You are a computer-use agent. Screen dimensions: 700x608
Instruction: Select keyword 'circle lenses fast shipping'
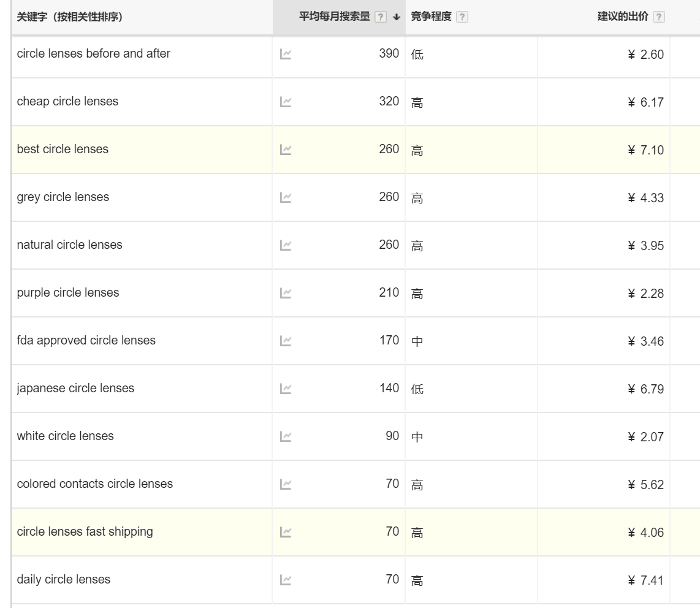point(85,531)
